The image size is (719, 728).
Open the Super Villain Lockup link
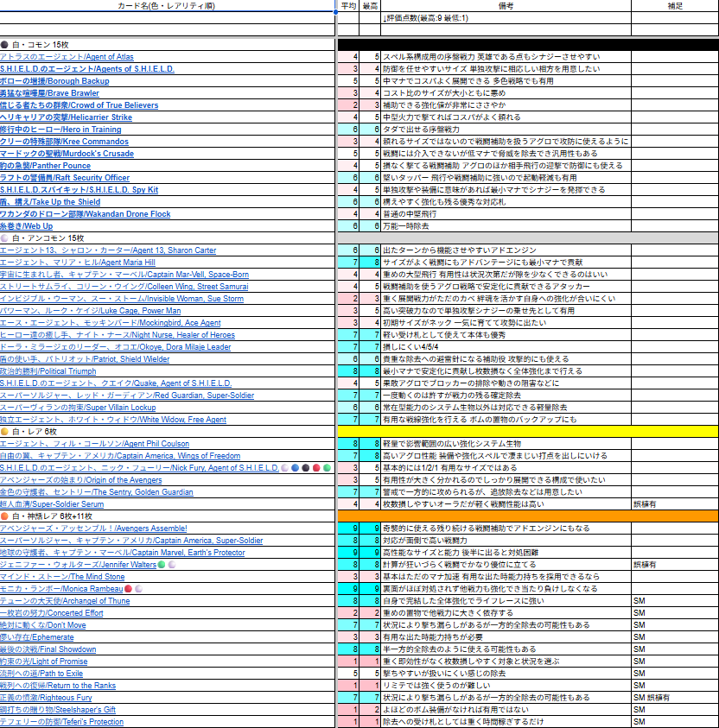[78, 407]
